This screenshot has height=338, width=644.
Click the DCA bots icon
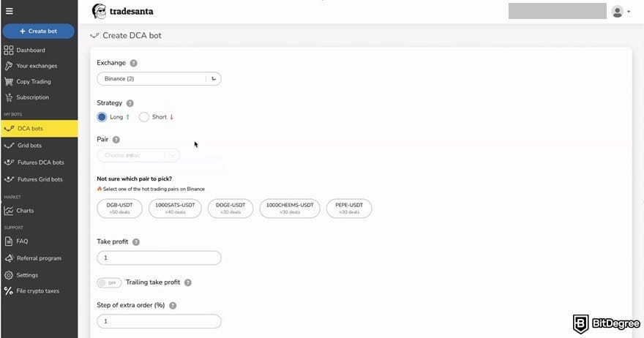(9, 129)
